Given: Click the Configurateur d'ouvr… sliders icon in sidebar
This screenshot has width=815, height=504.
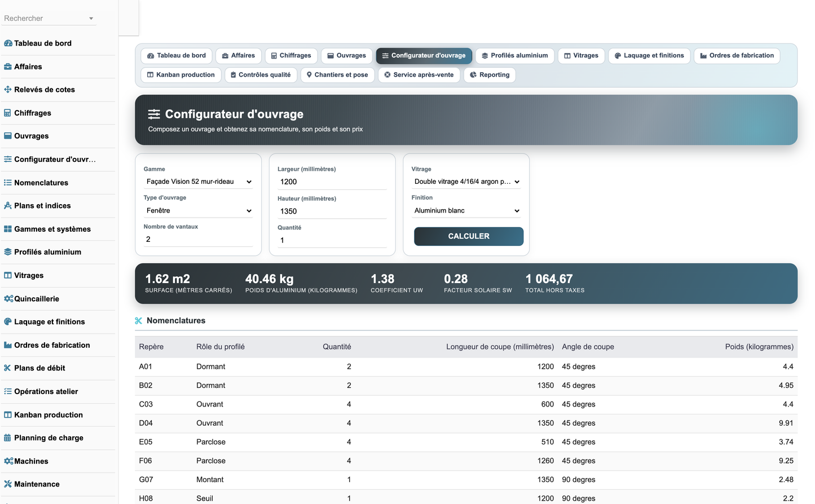Looking at the screenshot, I should point(8,160).
